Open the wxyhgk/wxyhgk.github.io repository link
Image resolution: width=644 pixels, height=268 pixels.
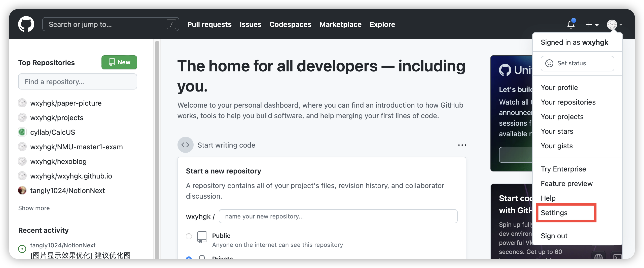(x=71, y=176)
